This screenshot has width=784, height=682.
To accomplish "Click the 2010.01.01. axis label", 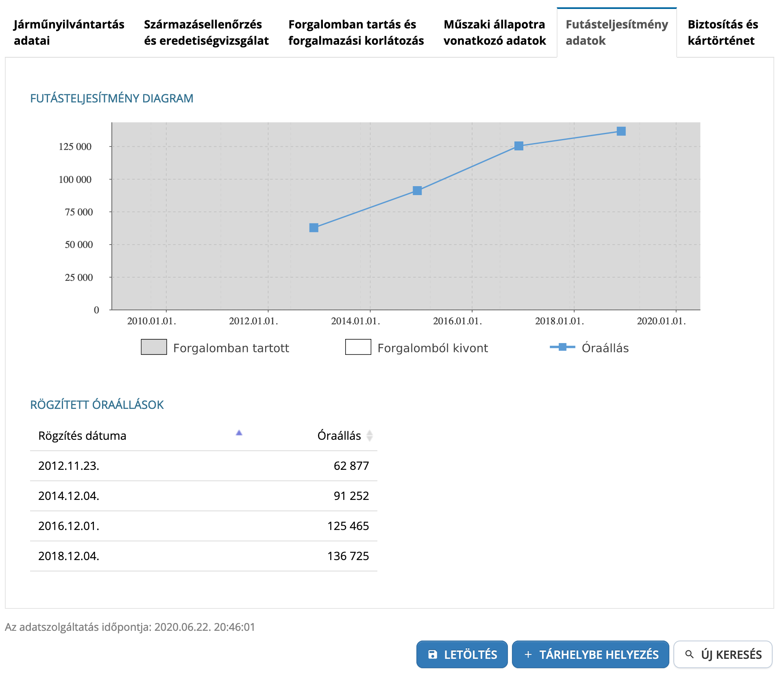I will (x=151, y=321).
